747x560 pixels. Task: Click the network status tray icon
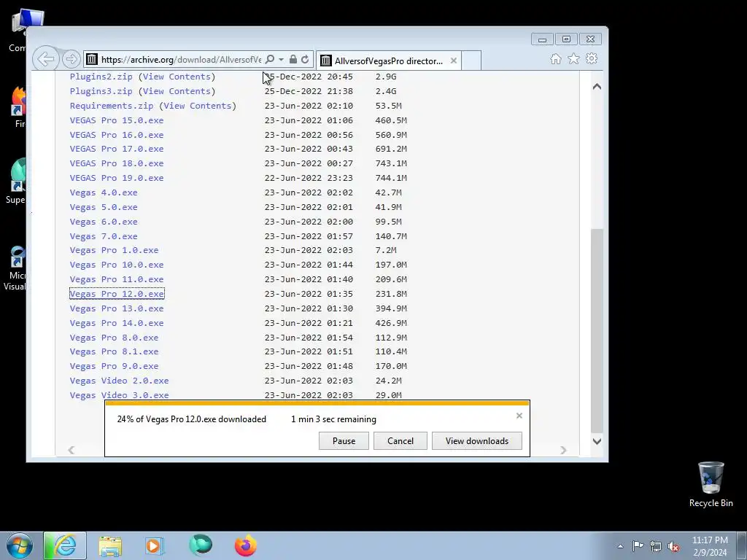click(x=656, y=546)
